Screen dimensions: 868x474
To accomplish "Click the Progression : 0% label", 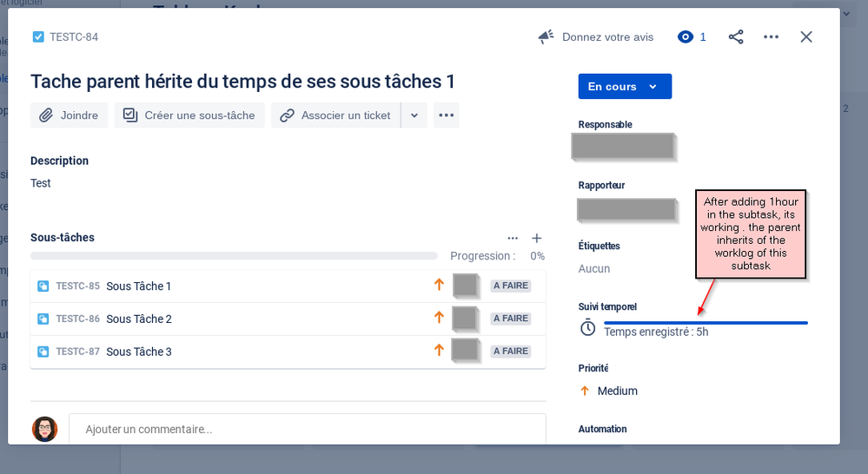I will 497,256.
